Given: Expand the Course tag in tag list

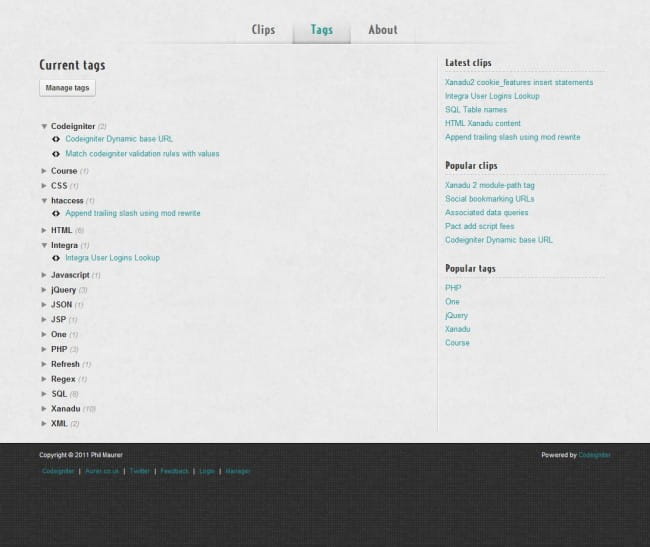Looking at the screenshot, I should pyautogui.click(x=44, y=171).
